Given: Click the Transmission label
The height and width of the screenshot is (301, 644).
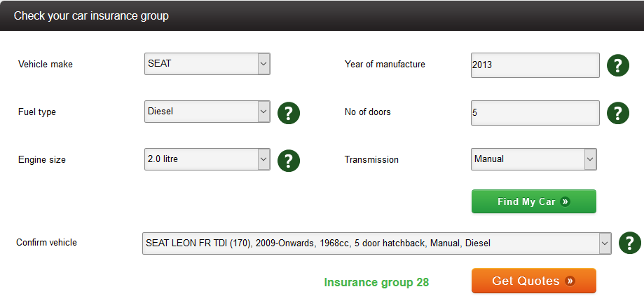Looking at the screenshot, I should (x=371, y=159).
